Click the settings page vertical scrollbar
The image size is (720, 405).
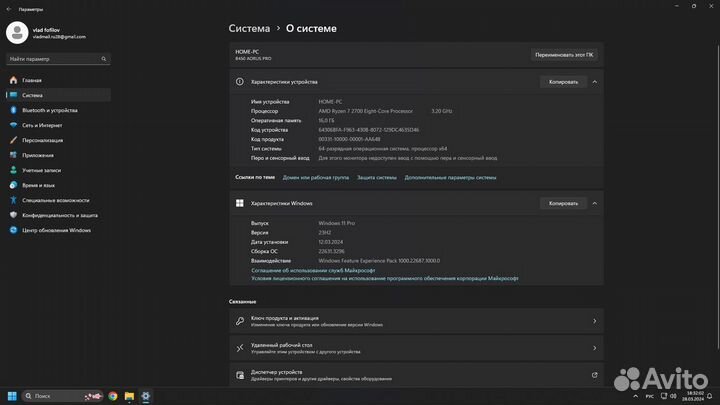click(718, 197)
